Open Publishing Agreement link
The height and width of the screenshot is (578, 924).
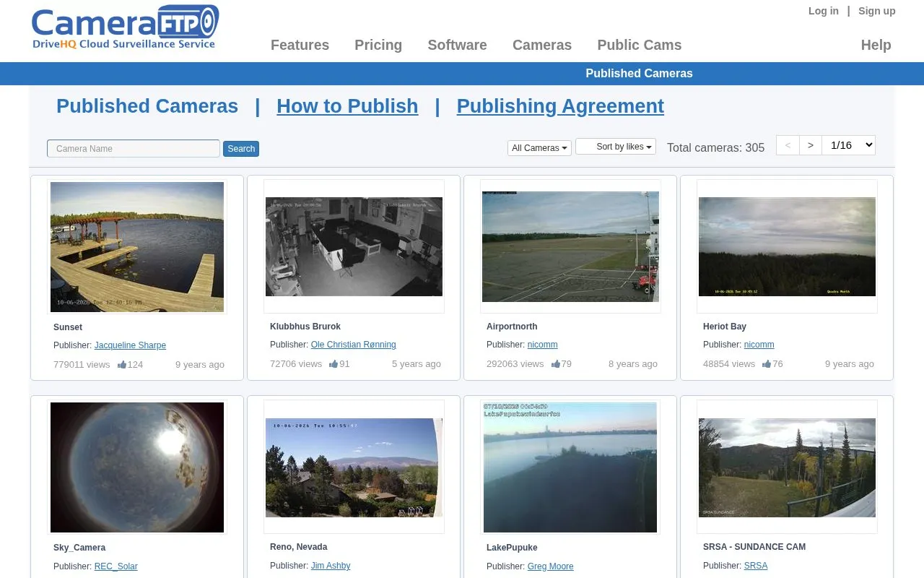click(560, 106)
